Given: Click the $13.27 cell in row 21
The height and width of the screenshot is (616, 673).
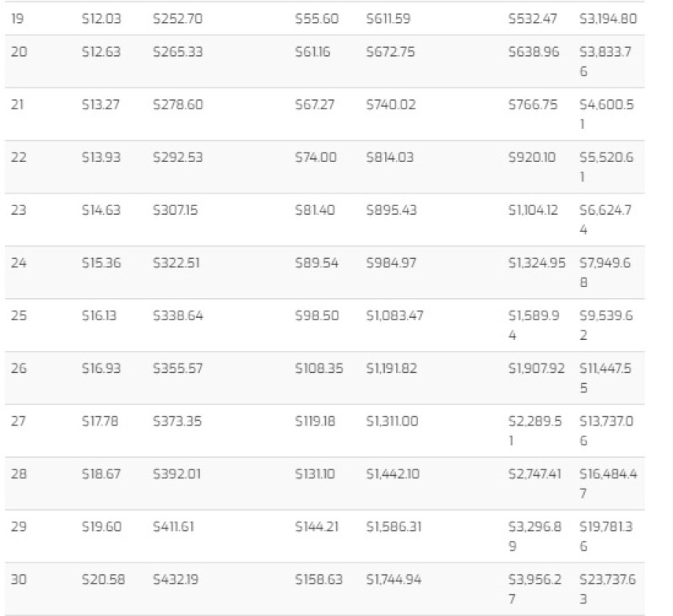Looking at the screenshot, I should pos(101,105).
